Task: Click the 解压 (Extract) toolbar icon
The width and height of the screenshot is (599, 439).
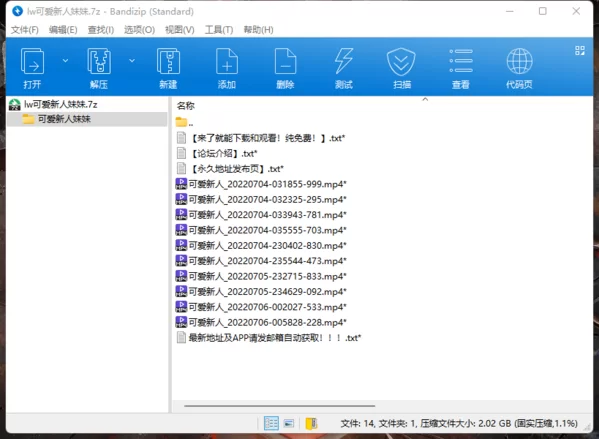Action: (99, 61)
